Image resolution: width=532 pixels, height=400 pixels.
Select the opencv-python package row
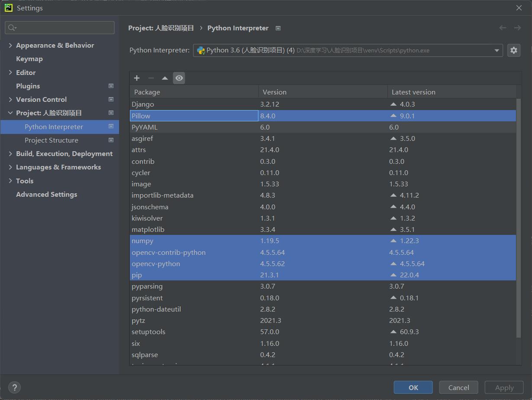323,263
